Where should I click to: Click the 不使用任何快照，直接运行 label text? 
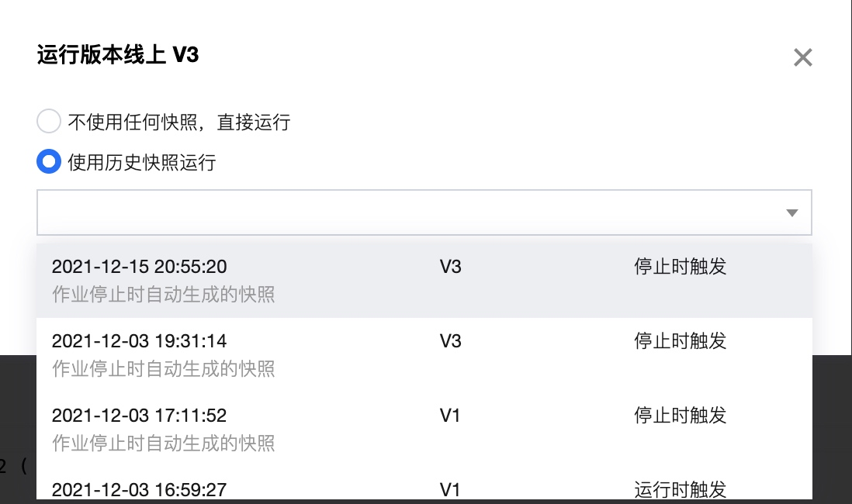(178, 122)
